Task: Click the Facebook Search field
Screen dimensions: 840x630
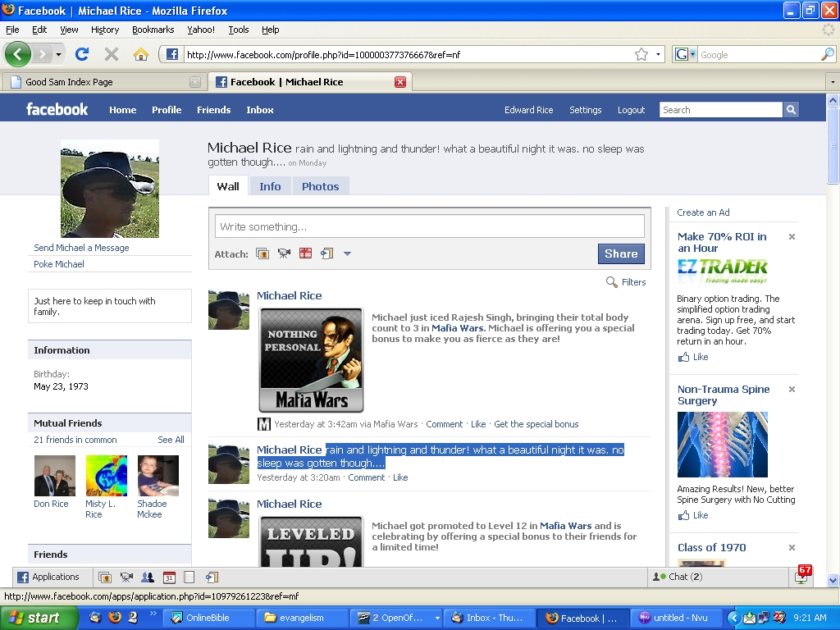Action: point(721,110)
